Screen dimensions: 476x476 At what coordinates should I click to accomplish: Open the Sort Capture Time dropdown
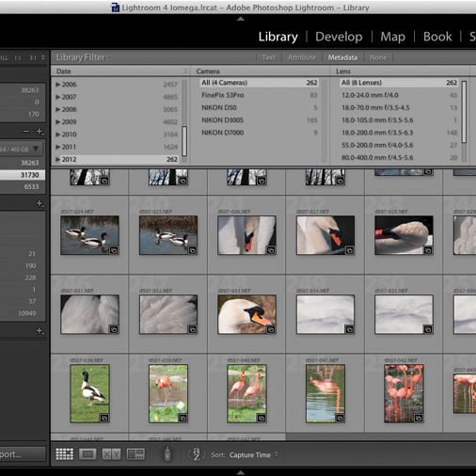(x=253, y=454)
